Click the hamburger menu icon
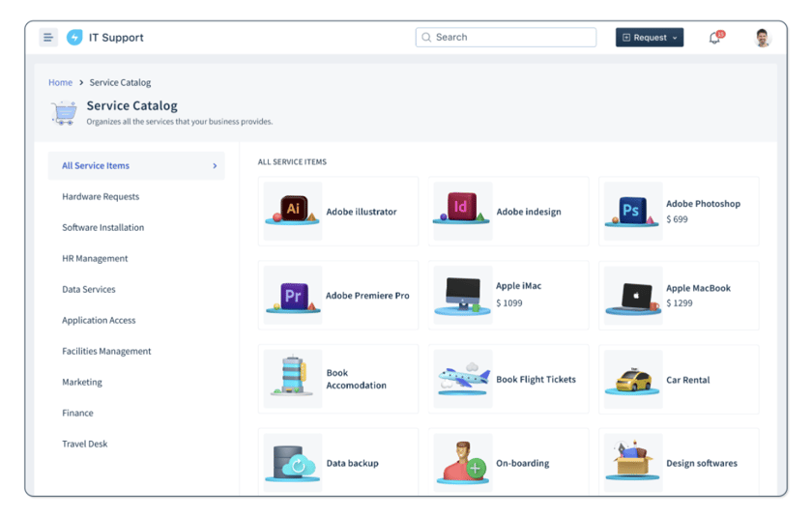This screenshot has width=812, height=517. tap(47, 38)
